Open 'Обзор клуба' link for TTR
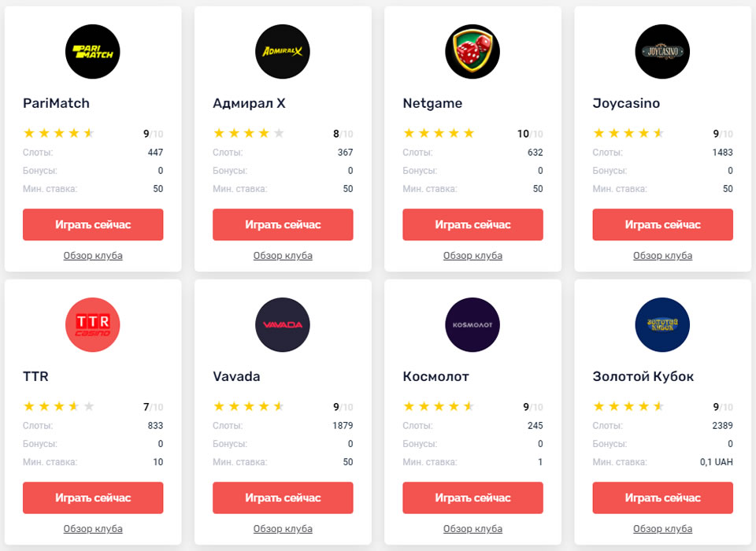This screenshot has height=551, width=756. 93,529
